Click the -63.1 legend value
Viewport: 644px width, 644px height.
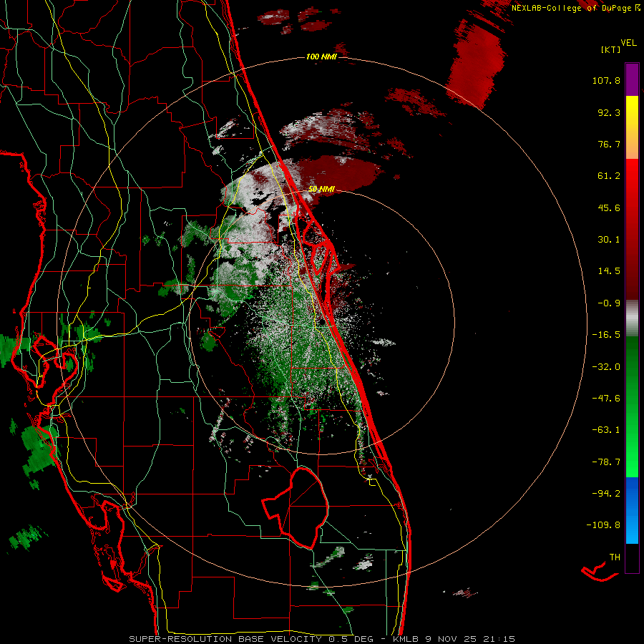[606, 430]
